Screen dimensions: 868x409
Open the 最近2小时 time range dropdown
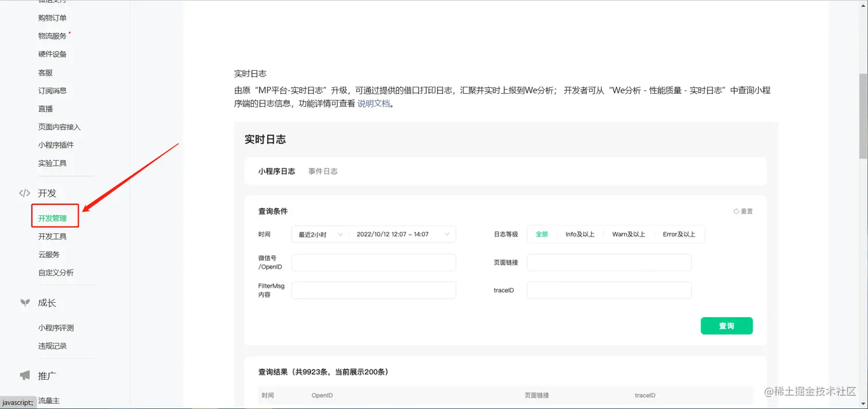coord(319,234)
